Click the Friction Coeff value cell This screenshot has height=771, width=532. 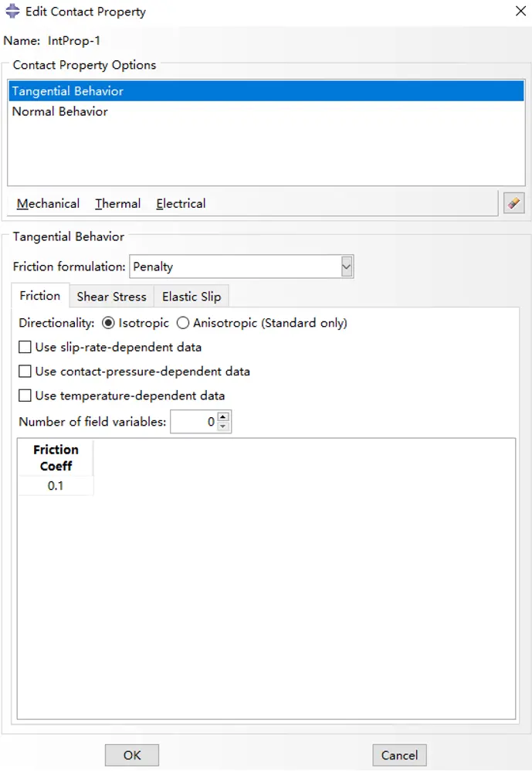pos(56,486)
